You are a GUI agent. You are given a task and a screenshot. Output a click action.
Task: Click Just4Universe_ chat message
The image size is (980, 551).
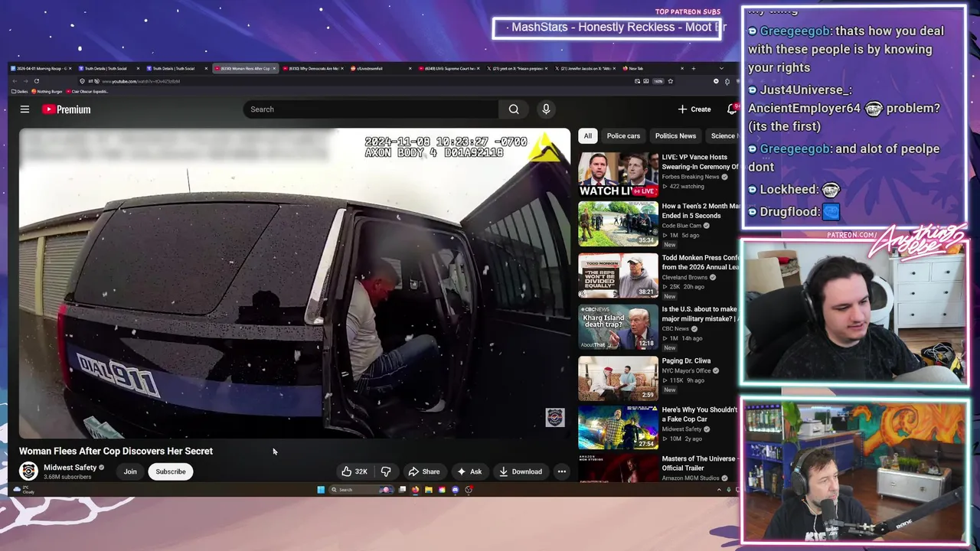coord(844,108)
